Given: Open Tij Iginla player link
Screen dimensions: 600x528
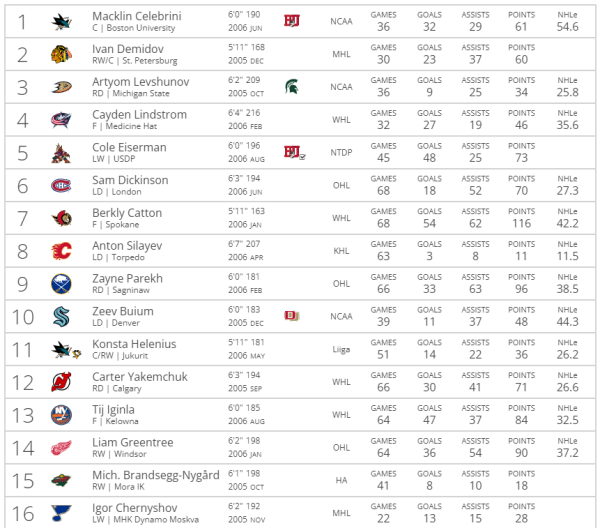Looking at the screenshot, I should tap(113, 410).
